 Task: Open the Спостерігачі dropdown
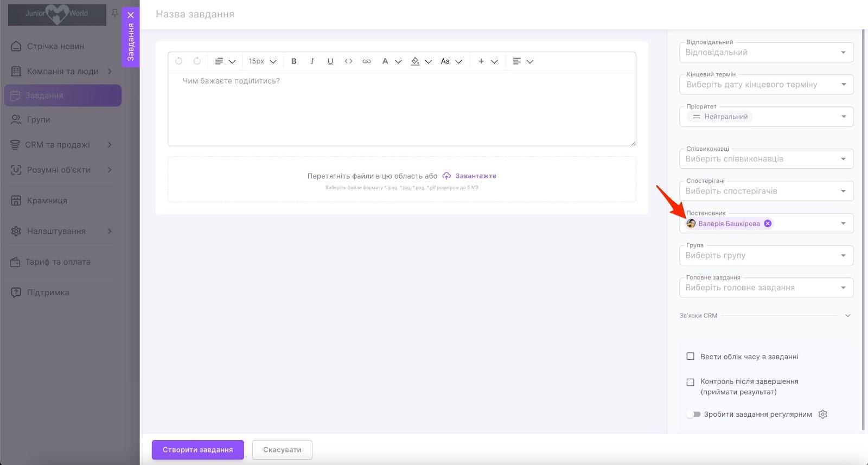[767, 191]
